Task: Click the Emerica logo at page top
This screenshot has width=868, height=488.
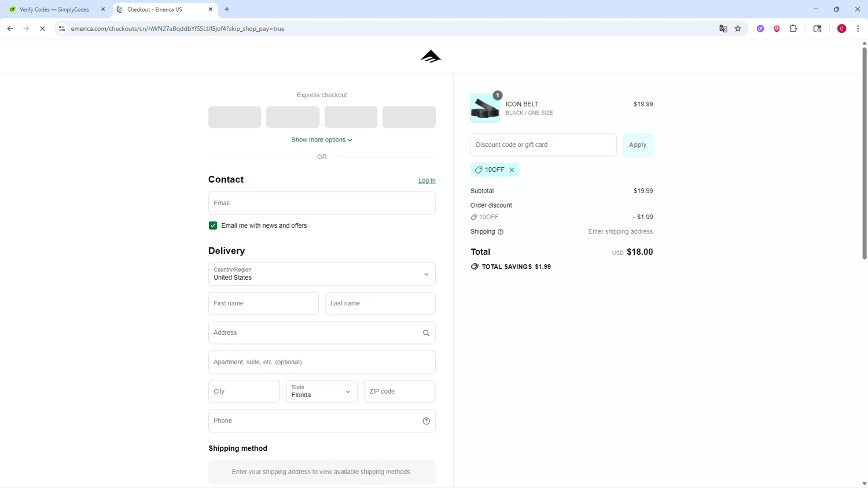Action: (431, 56)
